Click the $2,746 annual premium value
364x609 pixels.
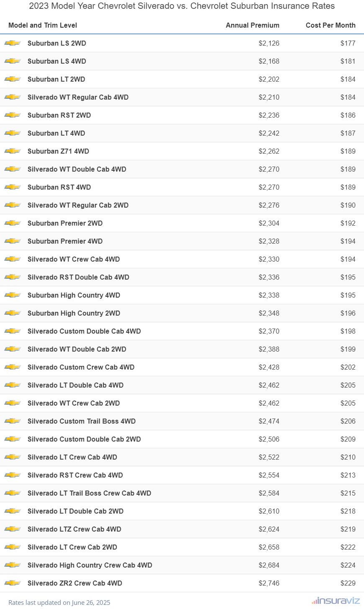pyautogui.click(x=269, y=583)
